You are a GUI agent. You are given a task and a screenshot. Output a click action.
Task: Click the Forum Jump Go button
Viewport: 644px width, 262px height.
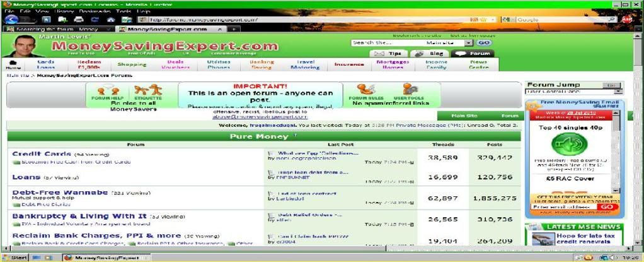coord(612,85)
